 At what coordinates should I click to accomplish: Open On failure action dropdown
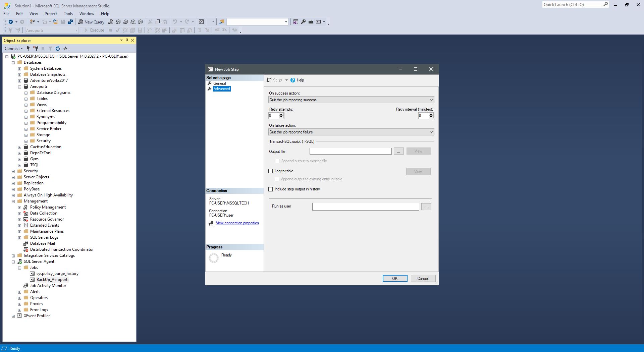[x=351, y=132]
